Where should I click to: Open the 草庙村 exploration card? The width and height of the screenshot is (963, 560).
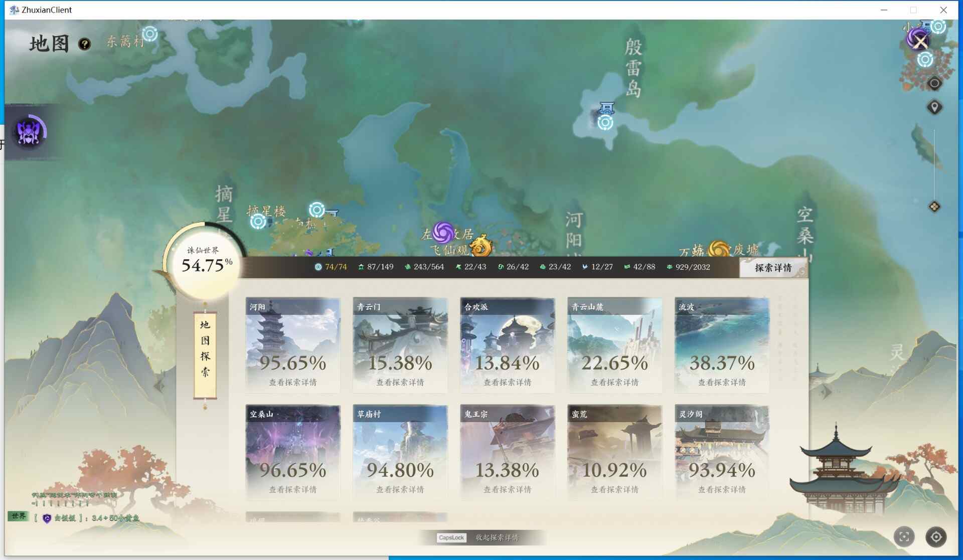400,452
